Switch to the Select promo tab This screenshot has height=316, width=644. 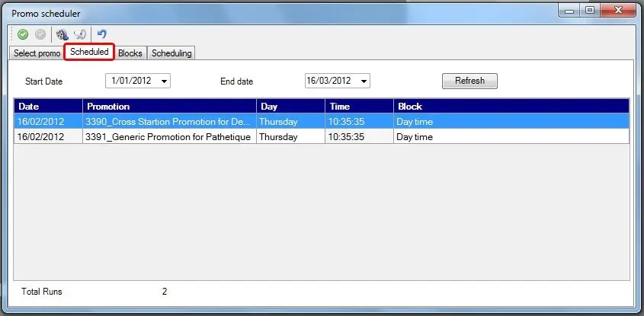pos(37,53)
